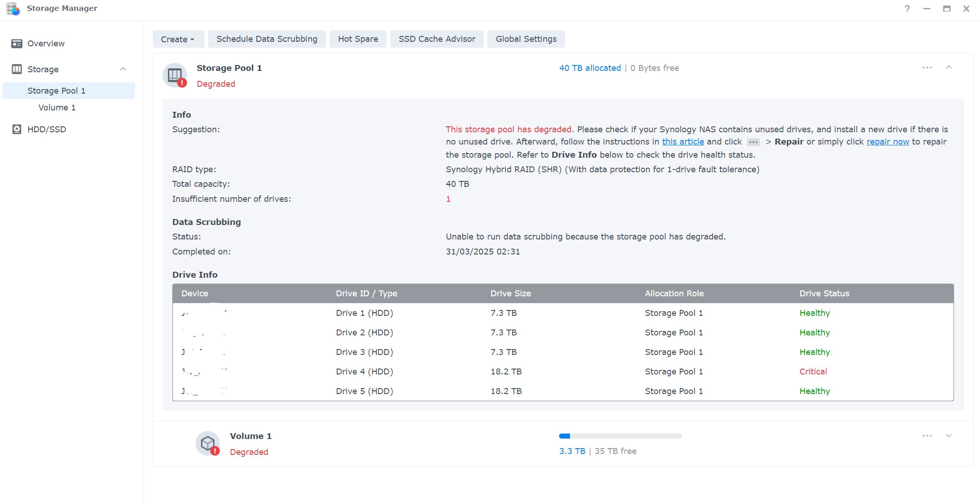Click the 18.2 TB size of Drive 4
Image resolution: width=980 pixels, height=504 pixels.
point(506,372)
